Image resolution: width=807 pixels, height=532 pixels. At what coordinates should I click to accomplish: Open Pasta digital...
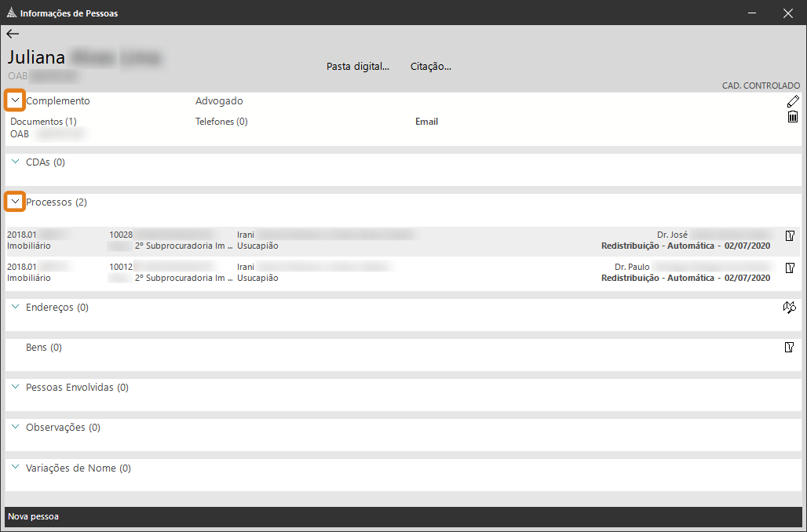pyautogui.click(x=358, y=67)
